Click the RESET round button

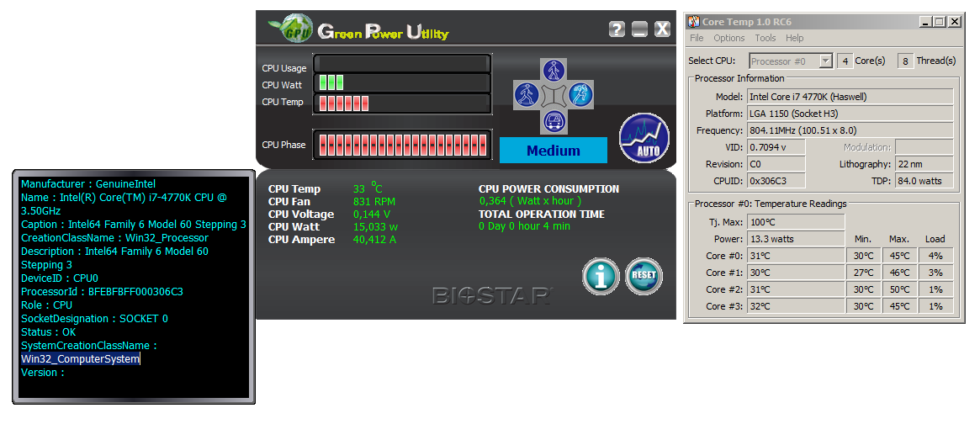pyautogui.click(x=644, y=276)
